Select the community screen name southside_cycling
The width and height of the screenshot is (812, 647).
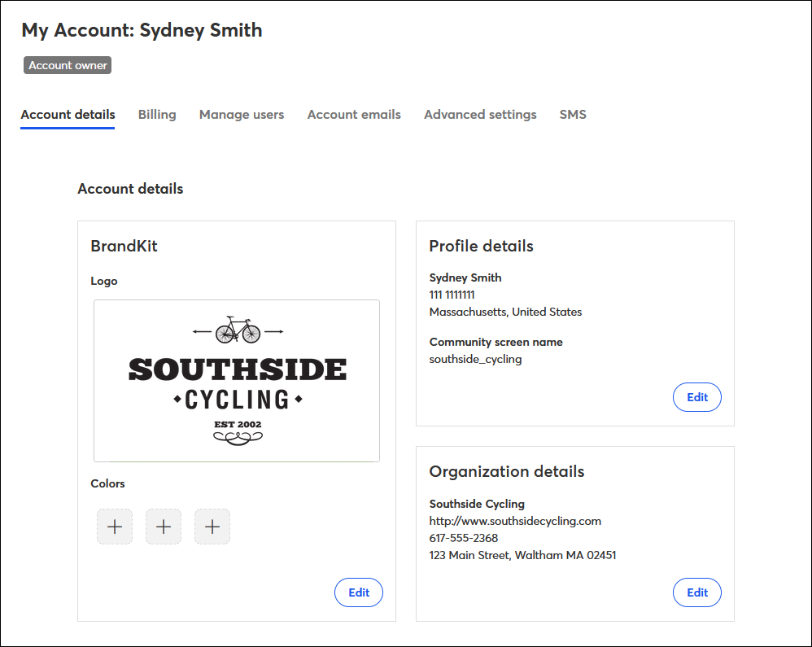(475, 359)
